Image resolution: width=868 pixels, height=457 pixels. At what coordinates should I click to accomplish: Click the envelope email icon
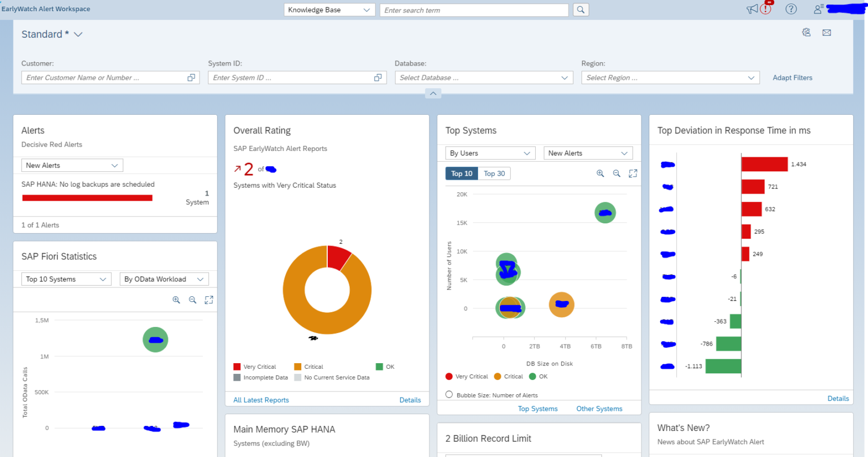pos(827,32)
